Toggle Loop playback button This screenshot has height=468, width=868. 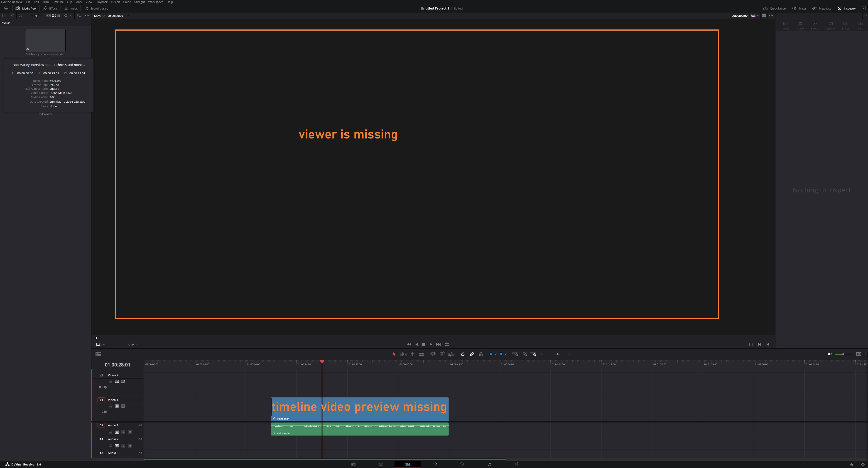point(447,344)
